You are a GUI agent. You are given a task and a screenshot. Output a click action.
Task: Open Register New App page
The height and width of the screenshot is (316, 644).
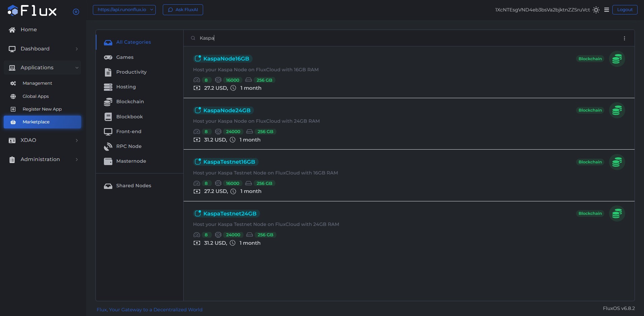42,109
